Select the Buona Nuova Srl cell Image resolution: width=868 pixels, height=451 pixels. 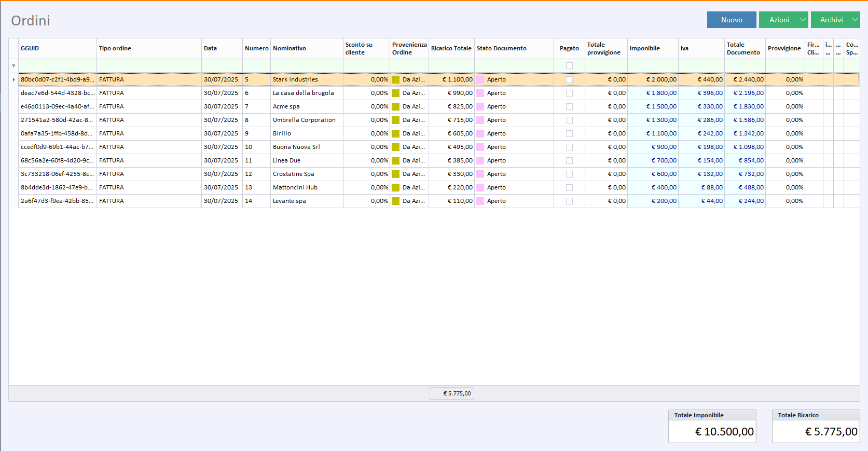tap(307, 147)
